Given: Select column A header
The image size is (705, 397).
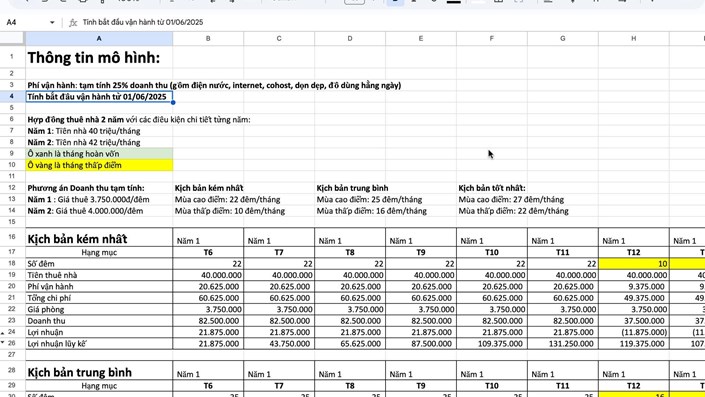Looking at the screenshot, I should coord(99,39).
